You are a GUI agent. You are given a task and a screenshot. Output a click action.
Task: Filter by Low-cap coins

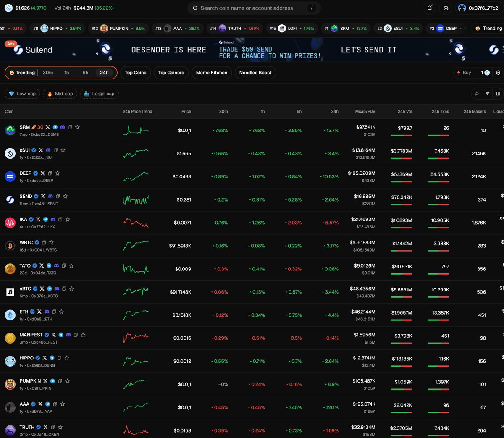pyautogui.click(x=22, y=94)
